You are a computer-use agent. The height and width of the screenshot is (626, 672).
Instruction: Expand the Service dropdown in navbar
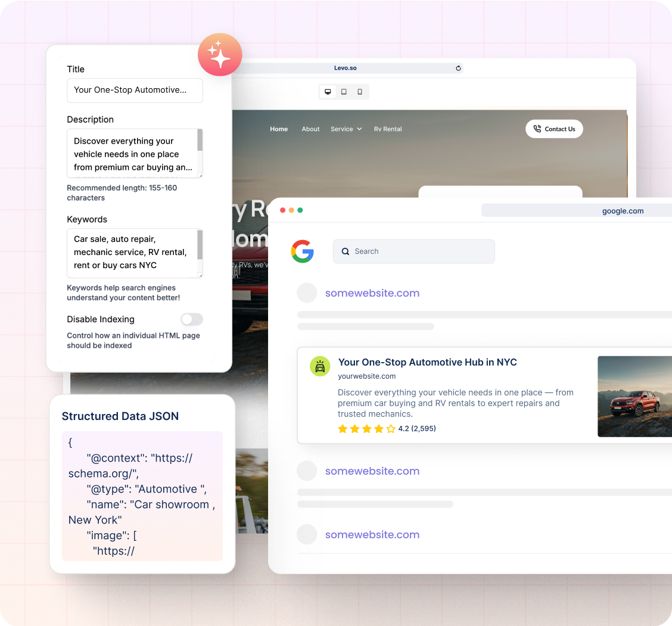click(x=346, y=129)
